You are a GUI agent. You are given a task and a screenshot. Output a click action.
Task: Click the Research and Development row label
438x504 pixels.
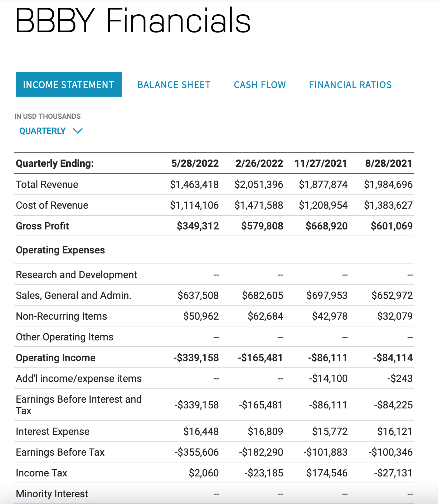coord(76,275)
